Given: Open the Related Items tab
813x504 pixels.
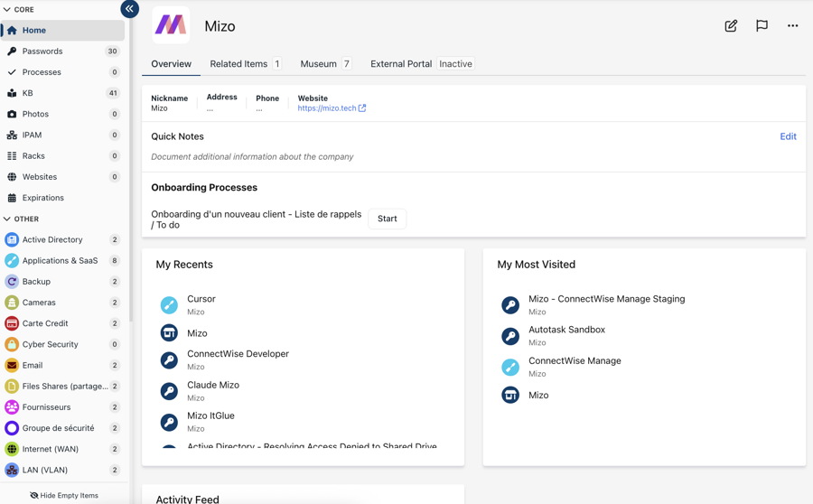Looking at the screenshot, I should 245,64.
